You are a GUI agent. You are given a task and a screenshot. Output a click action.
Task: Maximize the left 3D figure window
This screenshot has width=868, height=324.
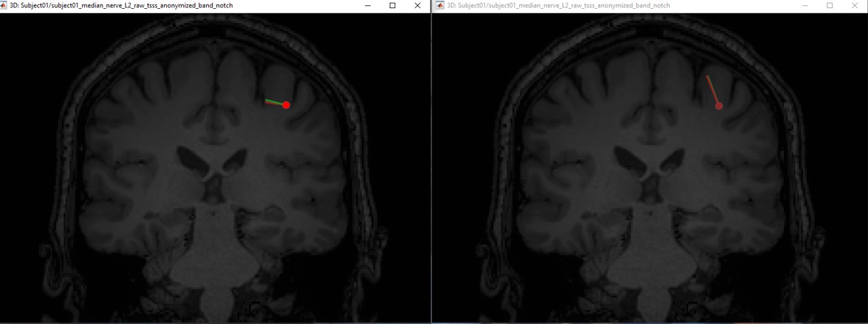click(392, 5)
